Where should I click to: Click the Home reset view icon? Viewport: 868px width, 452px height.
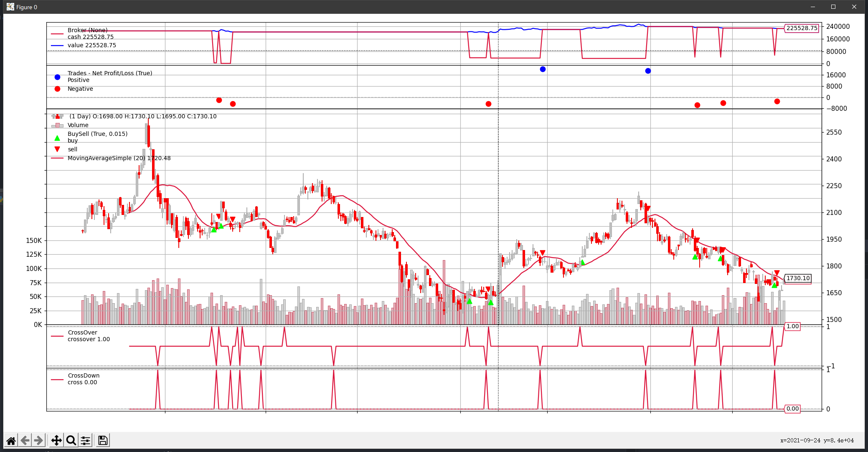(x=11, y=440)
